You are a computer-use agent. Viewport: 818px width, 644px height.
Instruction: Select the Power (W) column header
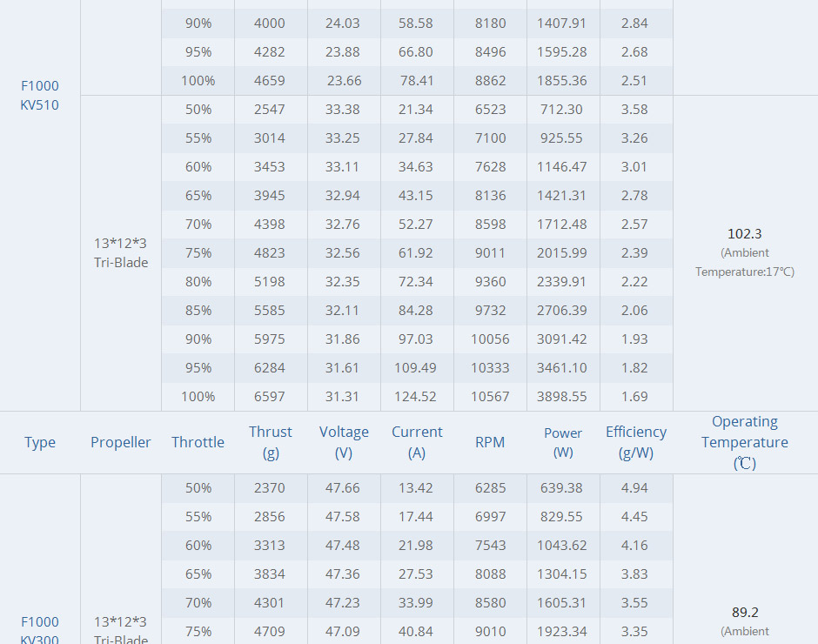(x=563, y=442)
